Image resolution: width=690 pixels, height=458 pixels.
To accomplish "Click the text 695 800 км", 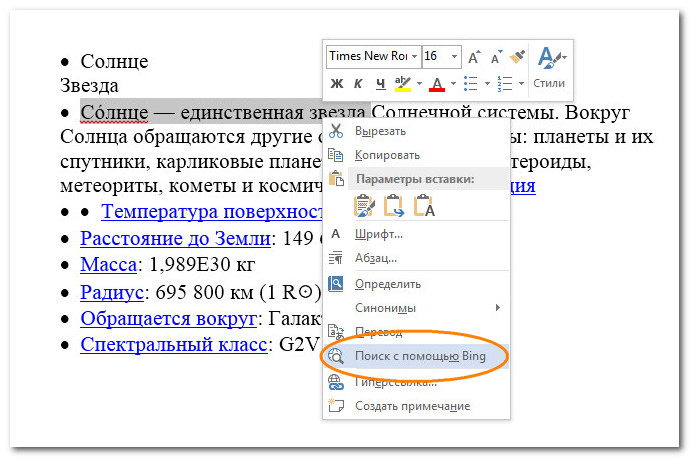I will [x=205, y=292].
